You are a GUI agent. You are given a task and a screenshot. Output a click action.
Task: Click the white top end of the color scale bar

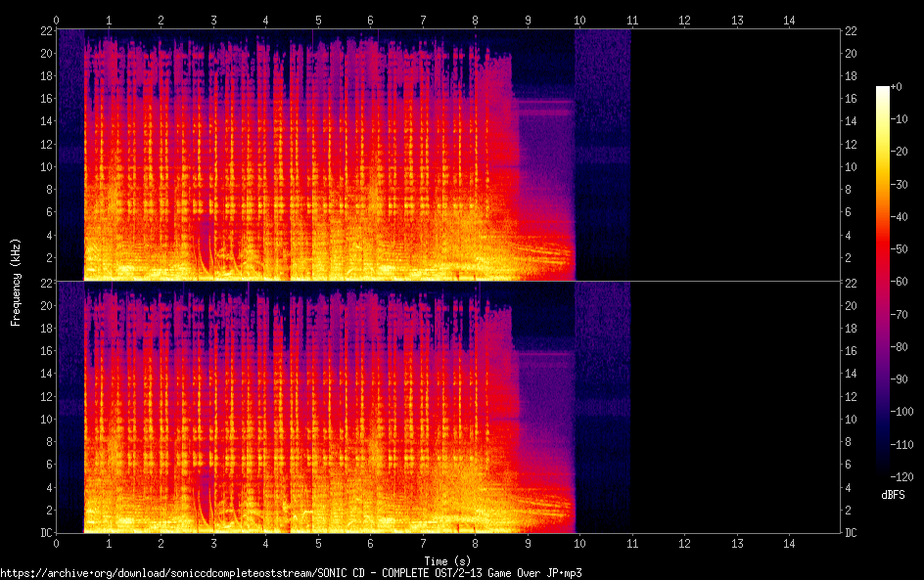point(883,90)
